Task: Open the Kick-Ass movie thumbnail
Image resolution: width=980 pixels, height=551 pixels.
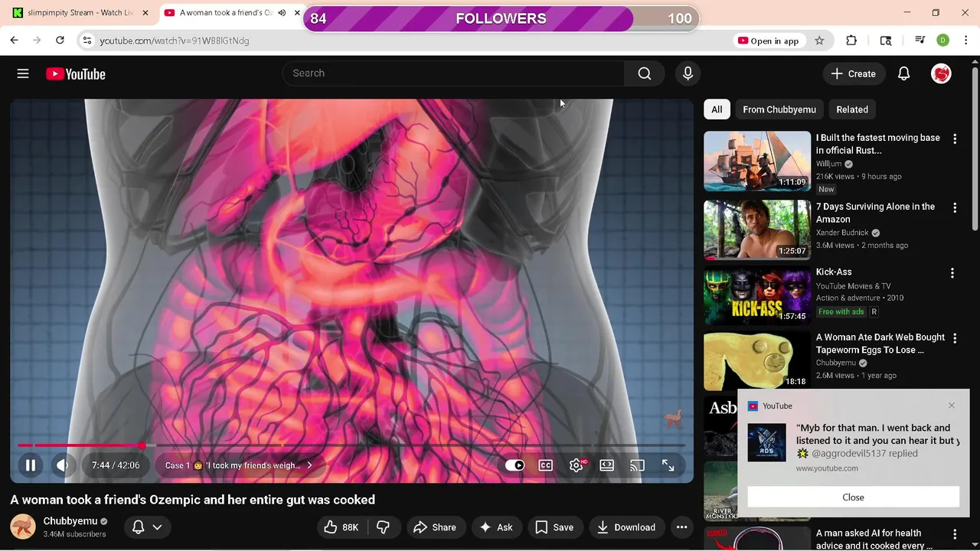Action: click(757, 295)
